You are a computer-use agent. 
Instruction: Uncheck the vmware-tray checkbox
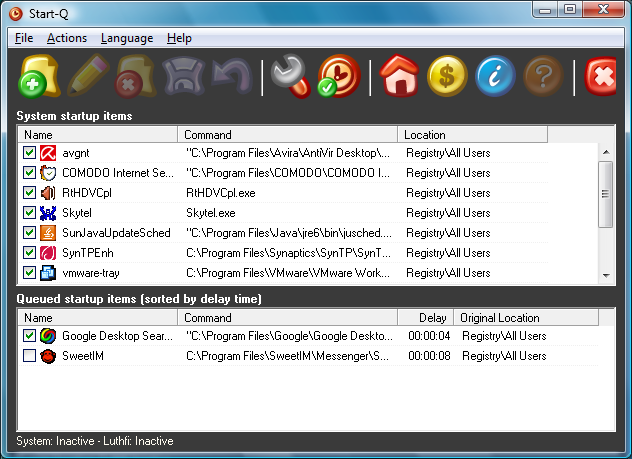[29, 273]
